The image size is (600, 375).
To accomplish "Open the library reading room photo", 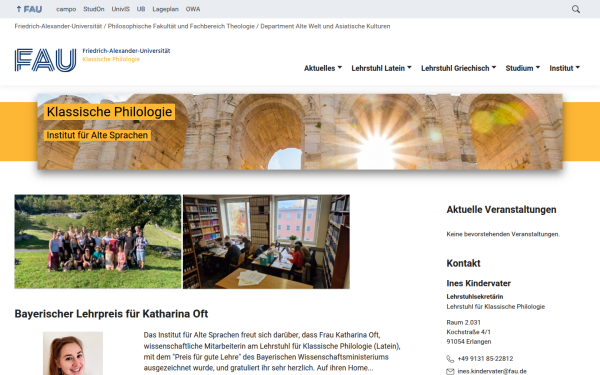I will tap(266, 241).
